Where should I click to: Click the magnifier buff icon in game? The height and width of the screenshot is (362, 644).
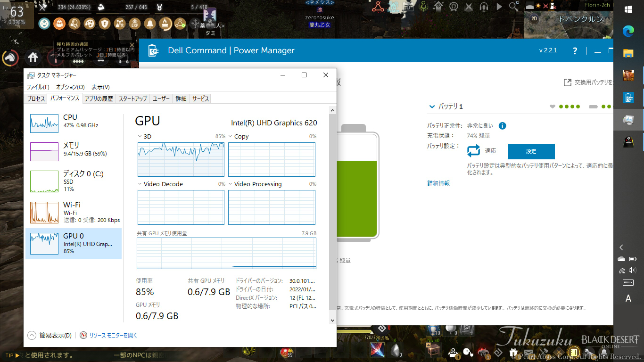pos(74,23)
